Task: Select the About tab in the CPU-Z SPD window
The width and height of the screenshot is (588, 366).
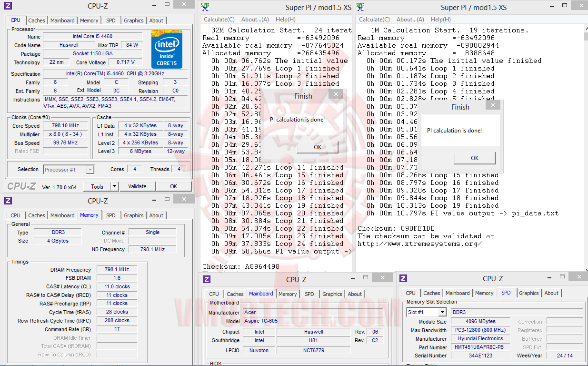Action: [551, 293]
